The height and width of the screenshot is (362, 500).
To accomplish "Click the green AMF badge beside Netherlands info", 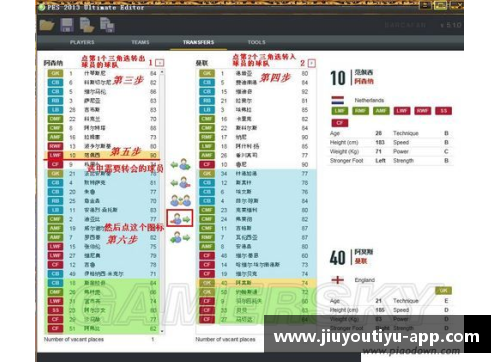I will (x=381, y=111).
